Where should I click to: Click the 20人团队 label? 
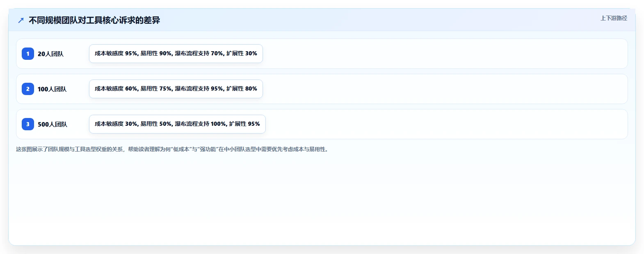(50, 54)
